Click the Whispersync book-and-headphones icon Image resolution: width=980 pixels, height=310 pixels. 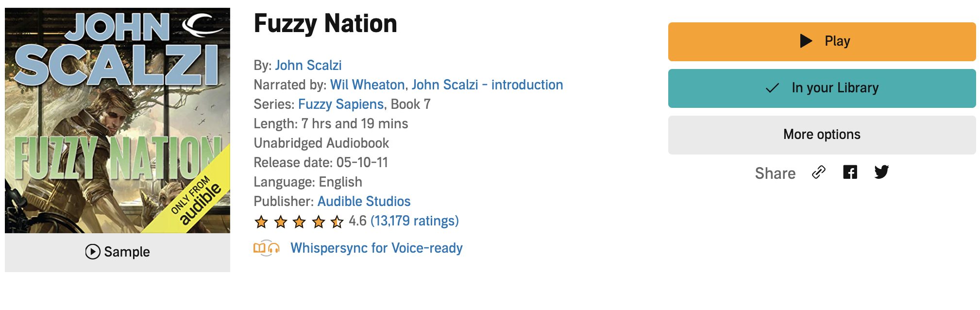point(267,248)
